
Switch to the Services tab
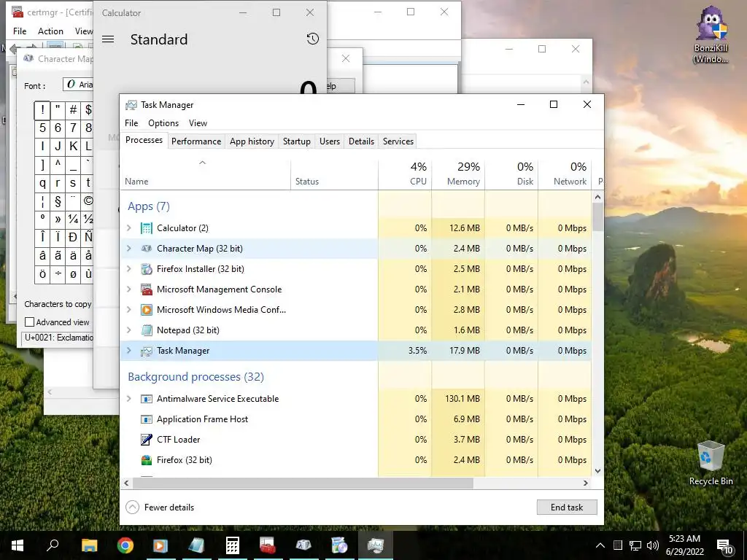[398, 141]
